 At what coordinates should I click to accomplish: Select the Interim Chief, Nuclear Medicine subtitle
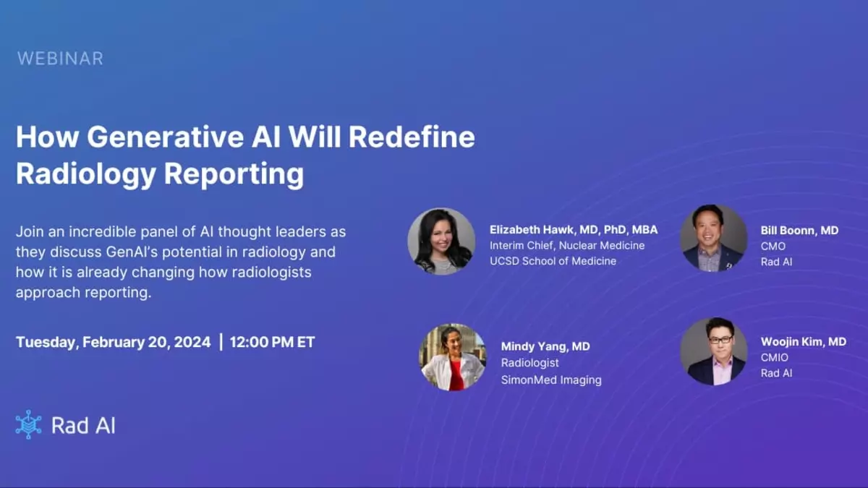click(568, 245)
